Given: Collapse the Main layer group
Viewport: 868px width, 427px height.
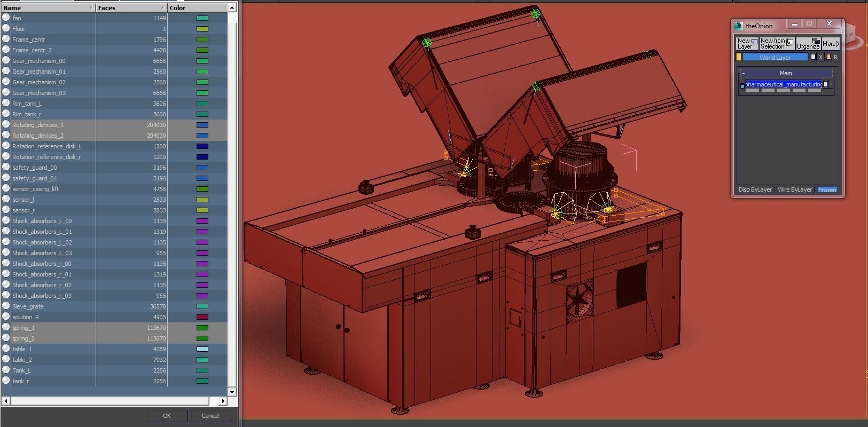Looking at the screenshot, I should (744, 73).
